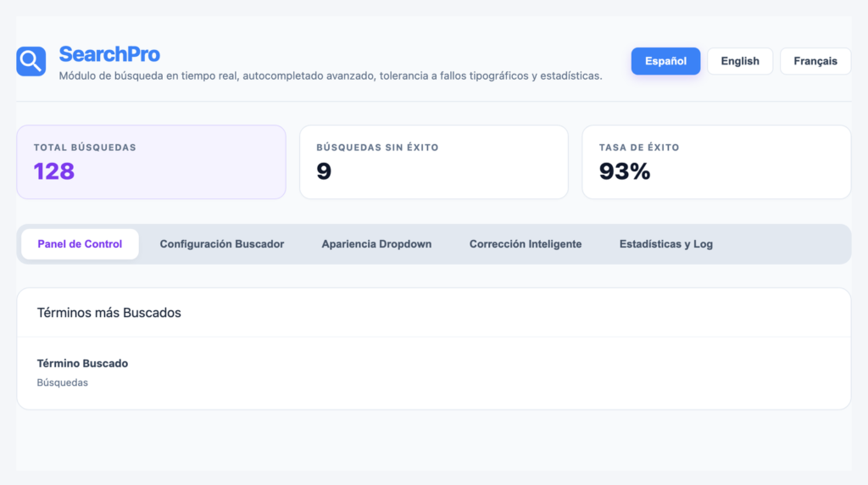Open the Panel de Control tab
This screenshot has height=485, width=868.
pos(80,244)
